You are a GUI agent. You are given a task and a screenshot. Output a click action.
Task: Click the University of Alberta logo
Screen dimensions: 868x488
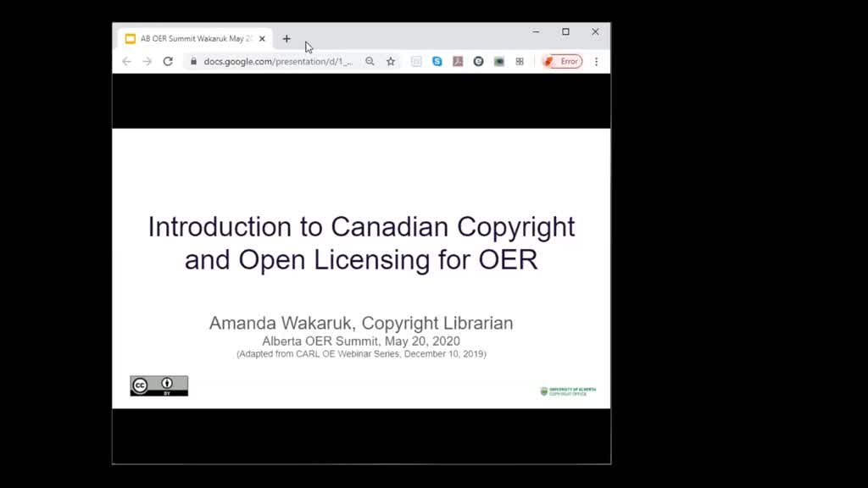(x=569, y=391)
